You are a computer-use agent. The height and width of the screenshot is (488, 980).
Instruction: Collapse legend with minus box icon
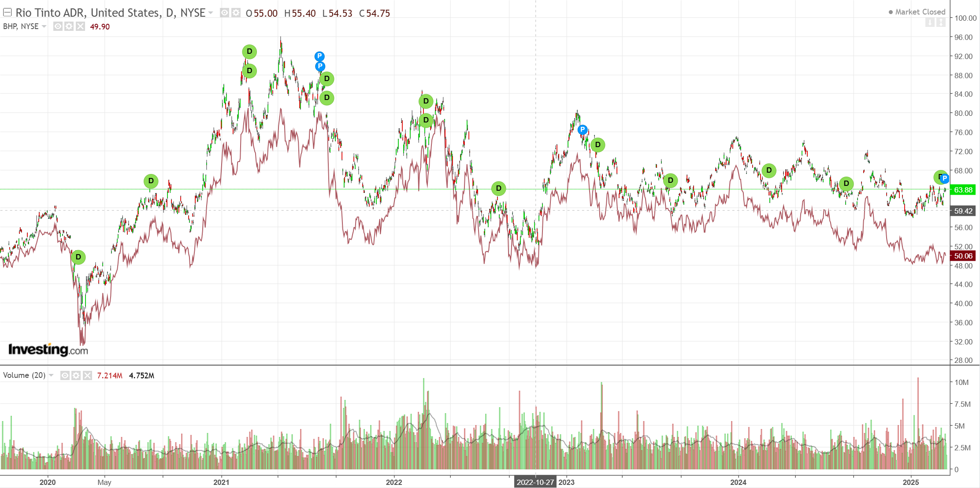[x=7, y=12]
